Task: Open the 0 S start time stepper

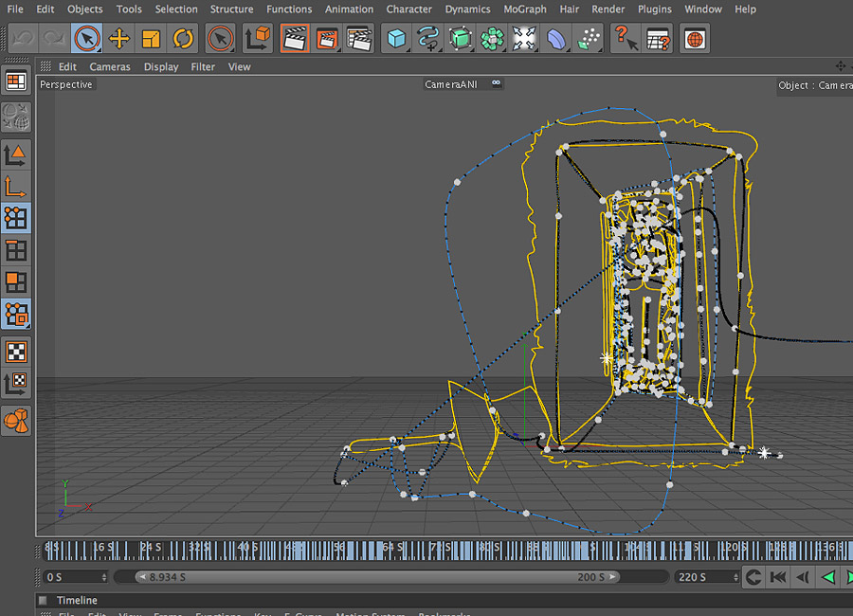Action: tap(104, 576)
